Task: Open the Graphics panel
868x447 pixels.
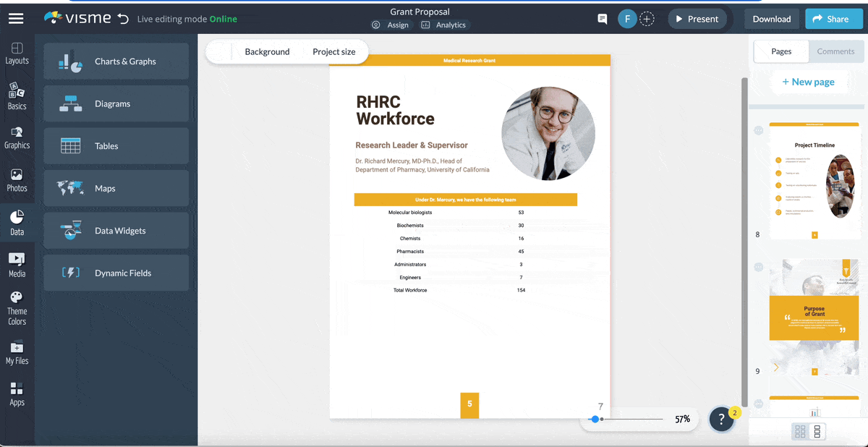Action: 16,137
